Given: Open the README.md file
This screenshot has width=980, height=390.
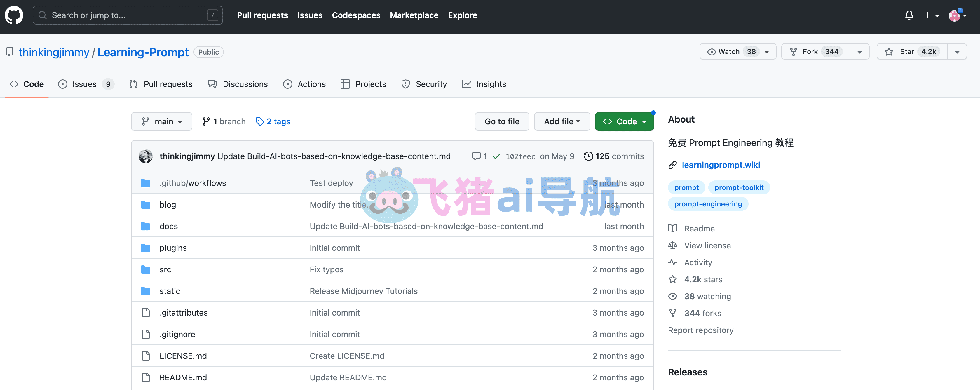Looking at the screenshot, I should pyautogui.click(x=183, y=377).
